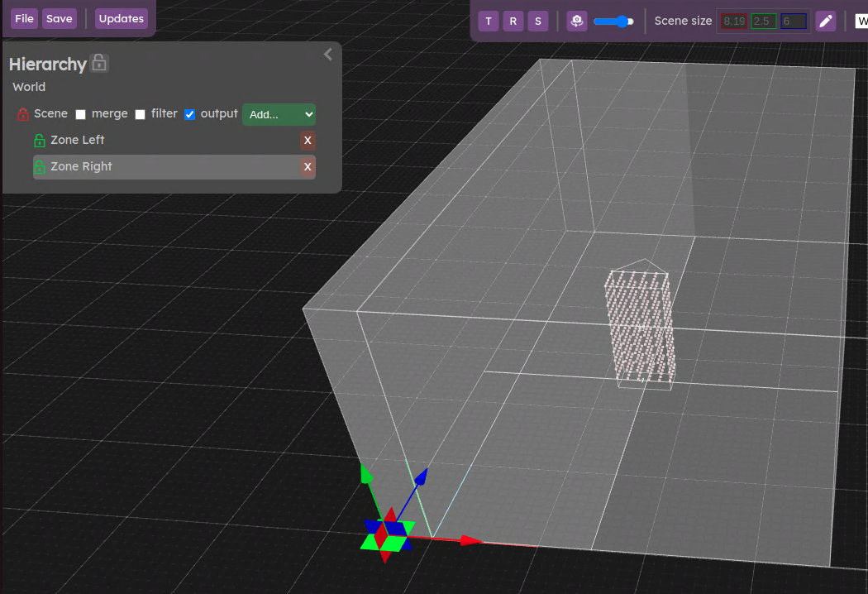Enable the filter checkbox
This screenshot has width=868, height=594.
(x=141, y=114)
